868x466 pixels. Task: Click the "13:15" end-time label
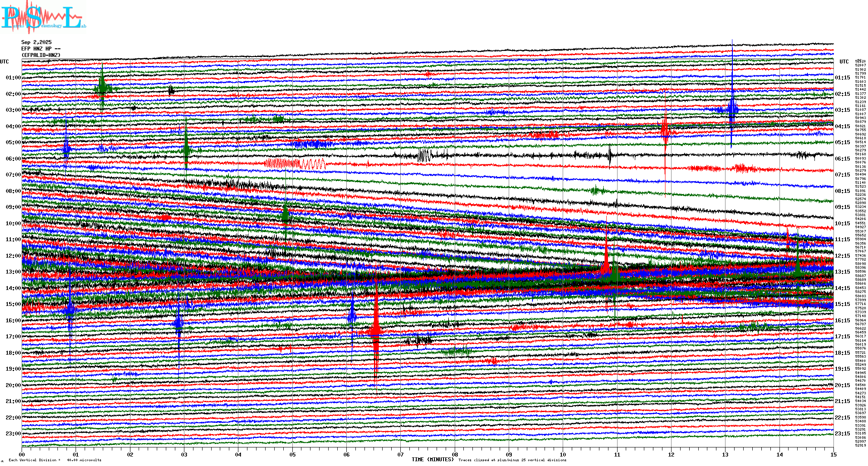click(x=842, y=272)
